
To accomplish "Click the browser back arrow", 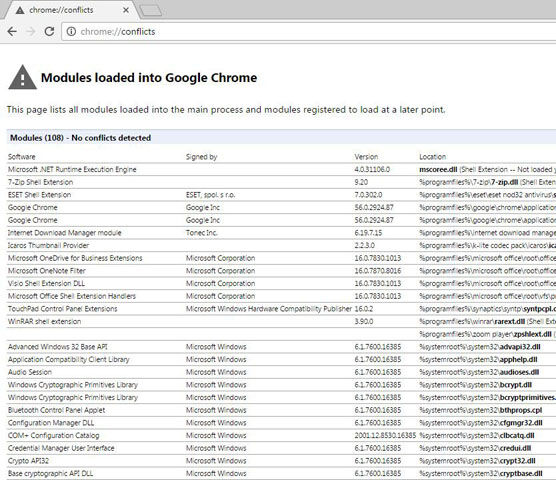I will point(12,32).
